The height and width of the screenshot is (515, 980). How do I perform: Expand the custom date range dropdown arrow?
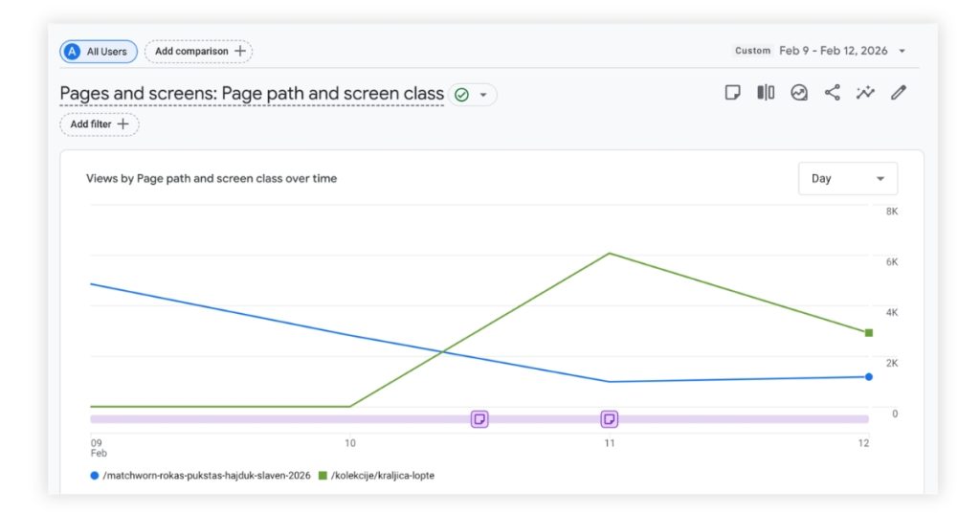pyautogui.click(x=902, y=52)
